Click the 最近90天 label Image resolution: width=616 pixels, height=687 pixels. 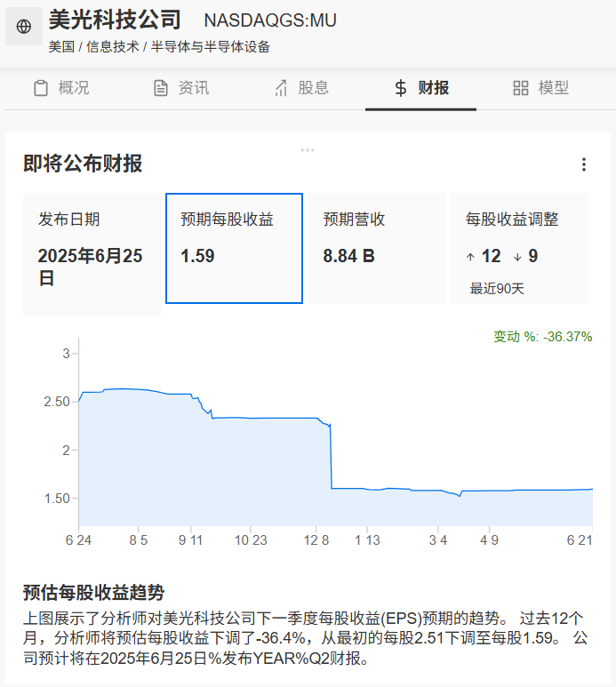pyautogui.click(x=497, y=288)
